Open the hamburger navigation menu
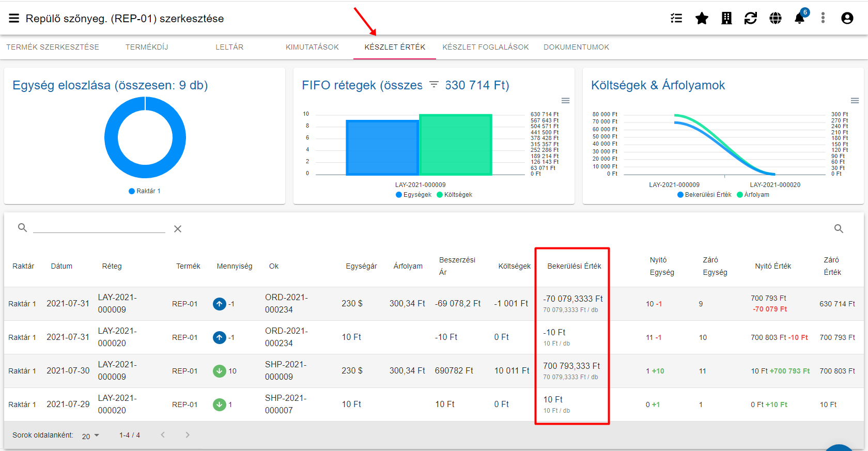The height and width of the screenshot is (451, 868). (x=14, y=19)
